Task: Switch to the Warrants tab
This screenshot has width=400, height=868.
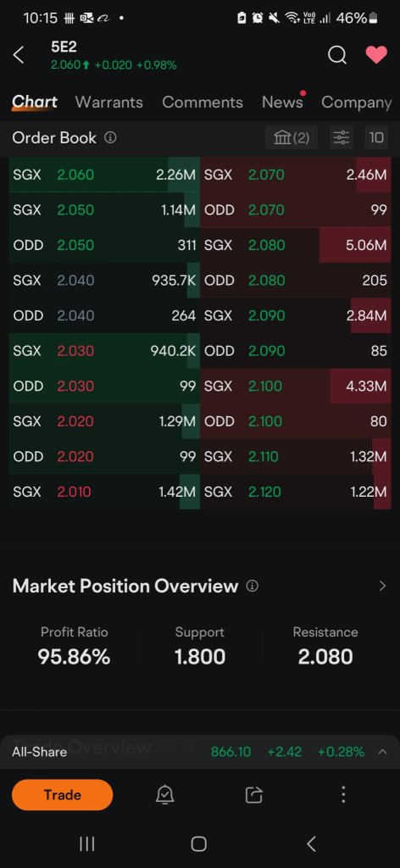Action: (109, 103)
